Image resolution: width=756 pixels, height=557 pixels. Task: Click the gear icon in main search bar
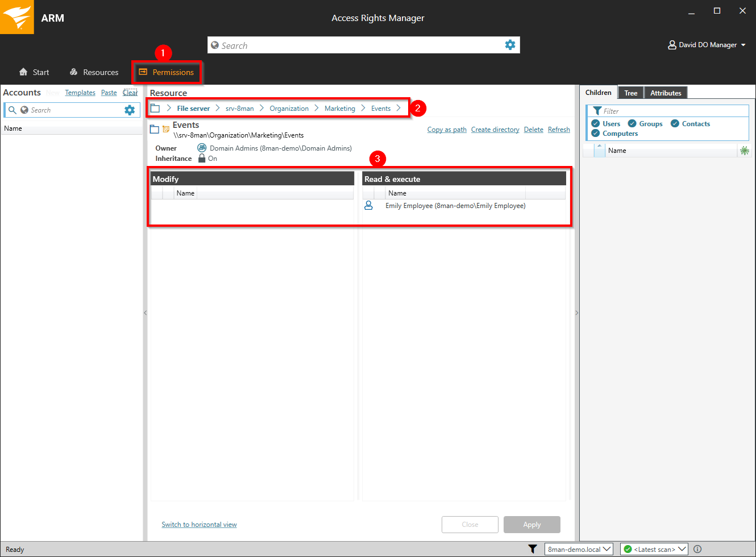pos(510,45)
